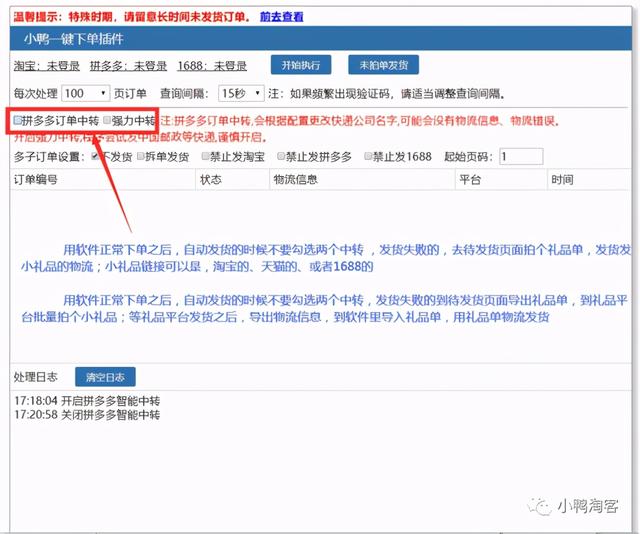Enable the 拆单发货 checkbox
This screenshot has height=534, width=640.
pos(140,156)
